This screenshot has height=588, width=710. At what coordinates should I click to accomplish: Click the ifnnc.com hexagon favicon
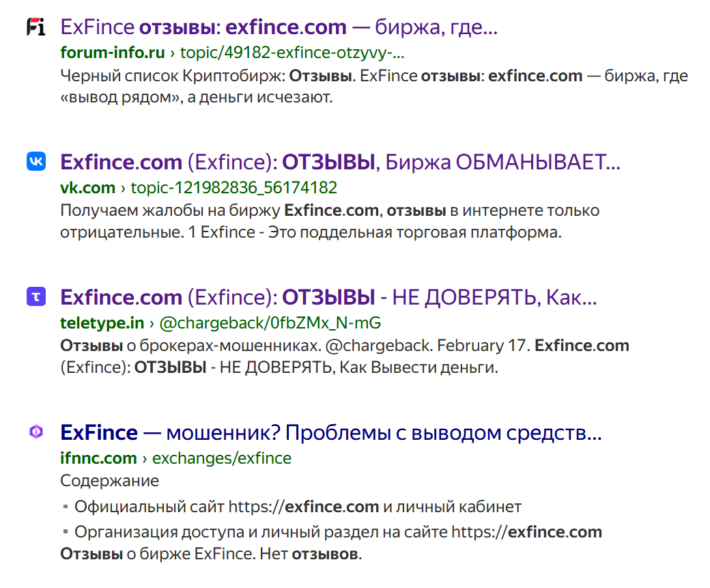pyautogui.click(x=35, y=432)
